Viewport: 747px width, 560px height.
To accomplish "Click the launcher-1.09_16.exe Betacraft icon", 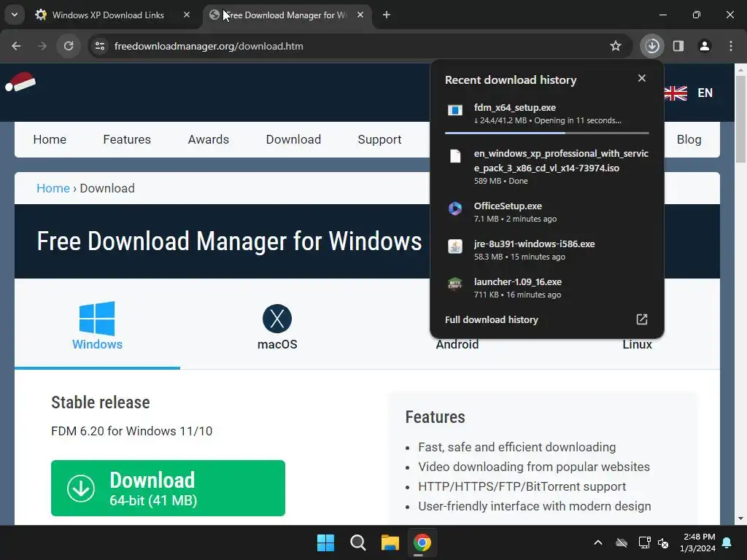I will click(455, 284).
